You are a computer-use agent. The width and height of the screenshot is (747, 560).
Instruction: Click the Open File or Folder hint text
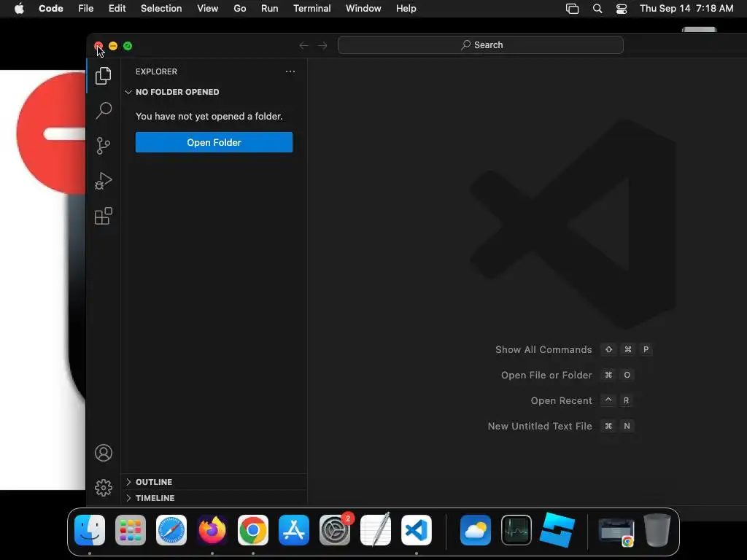(546, 376)
